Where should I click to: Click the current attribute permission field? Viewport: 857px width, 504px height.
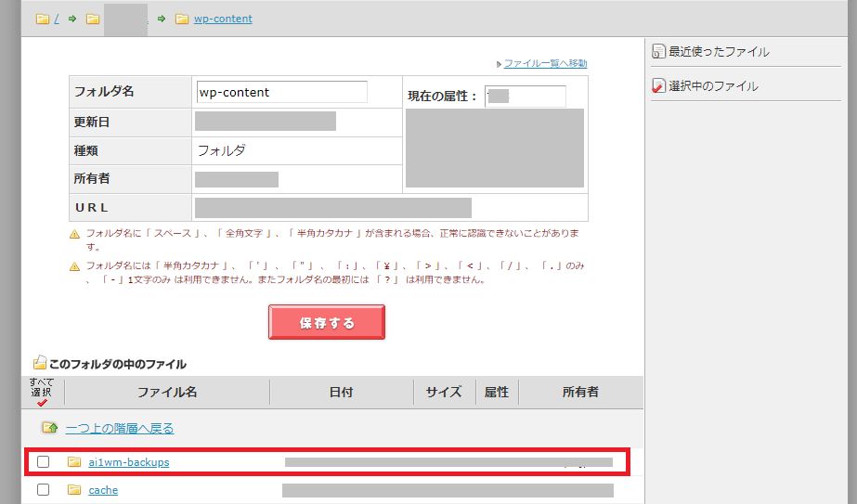(525, 96)
